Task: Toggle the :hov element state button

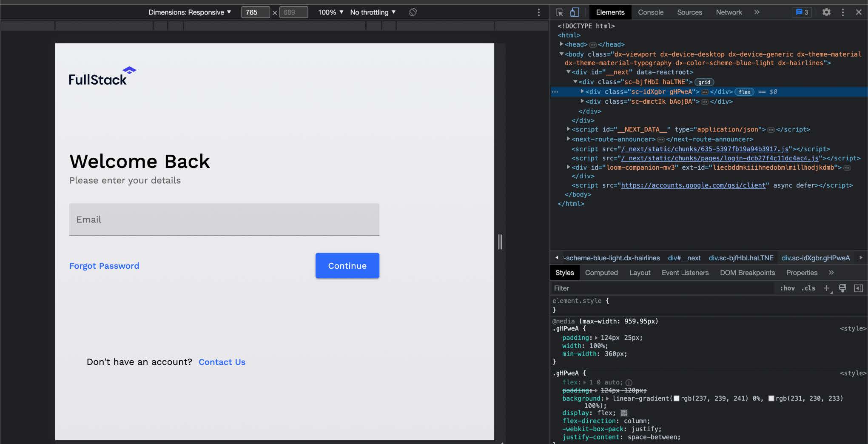Action: (x=787, y=288)
